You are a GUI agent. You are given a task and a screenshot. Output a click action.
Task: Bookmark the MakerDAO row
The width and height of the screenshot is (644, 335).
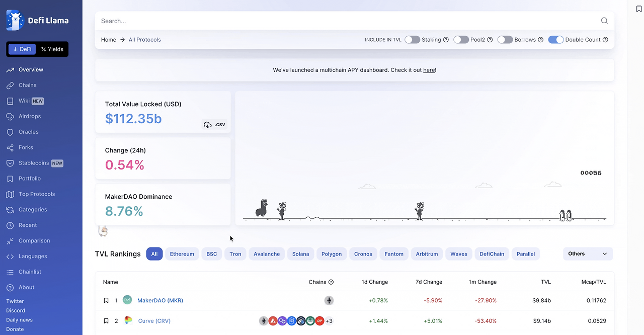(x=106, y=301)
